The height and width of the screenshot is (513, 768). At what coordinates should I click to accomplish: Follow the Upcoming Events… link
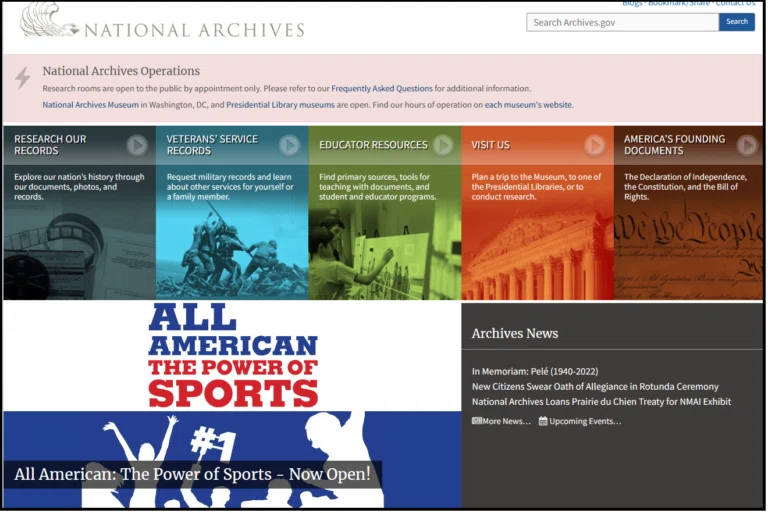pos(585,422)
